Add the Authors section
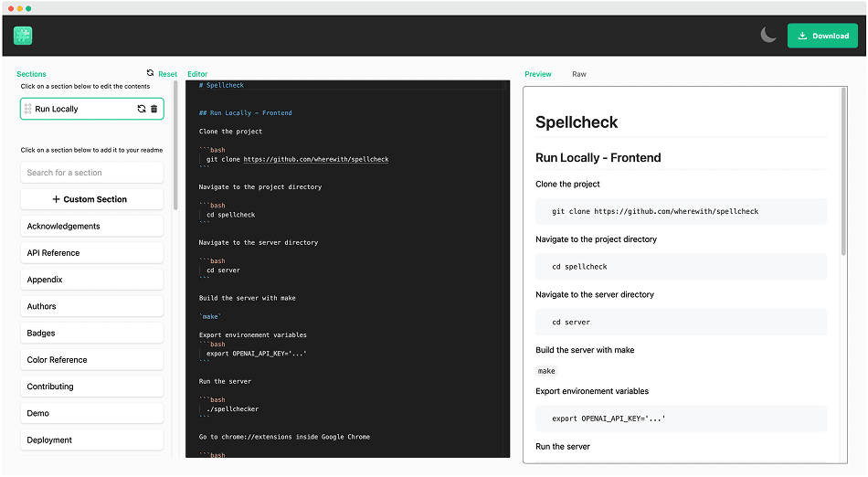This screenshot has height=477, width=868. point(92,306)
